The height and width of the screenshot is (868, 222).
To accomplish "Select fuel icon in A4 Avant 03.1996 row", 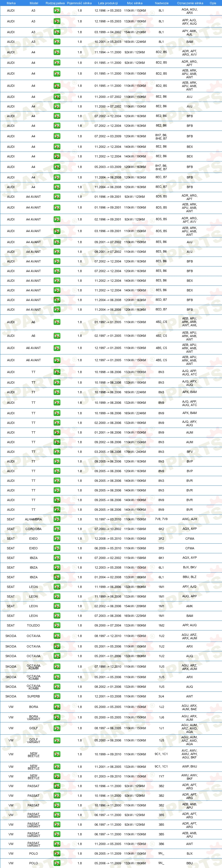I will [x=57, y=231].
